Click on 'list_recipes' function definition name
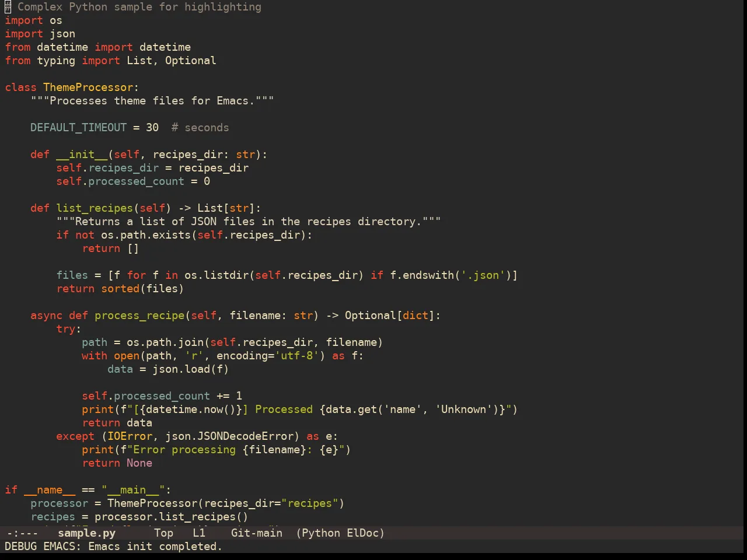 pyautogui.click(x=95, y=208)
